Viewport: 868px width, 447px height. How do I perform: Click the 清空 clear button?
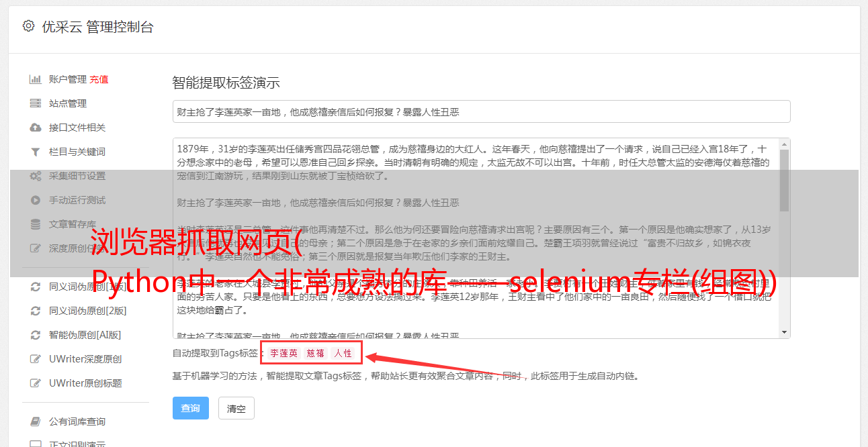point(236,408)
